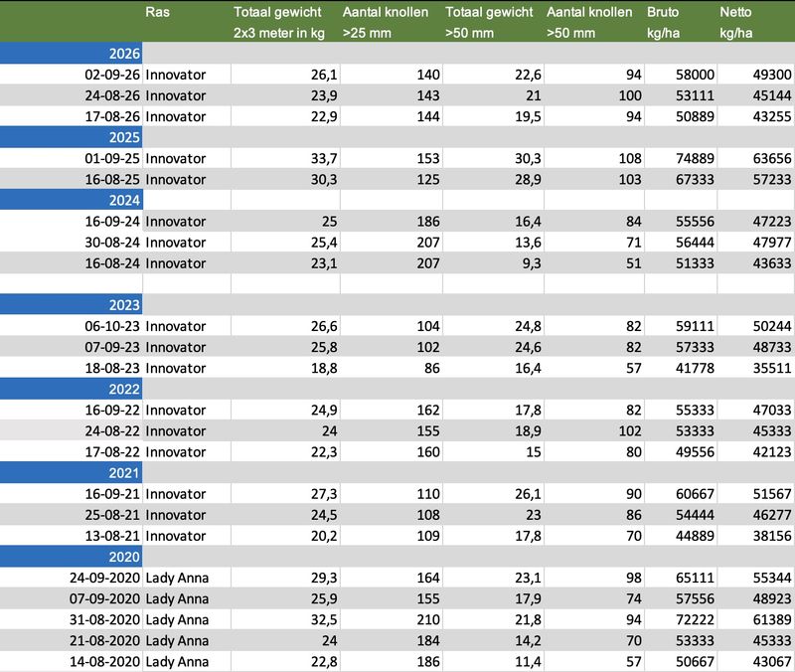Screen dimensions: 795x672
Task: Select the date cell 17-08-26
Action: point(112,116)
